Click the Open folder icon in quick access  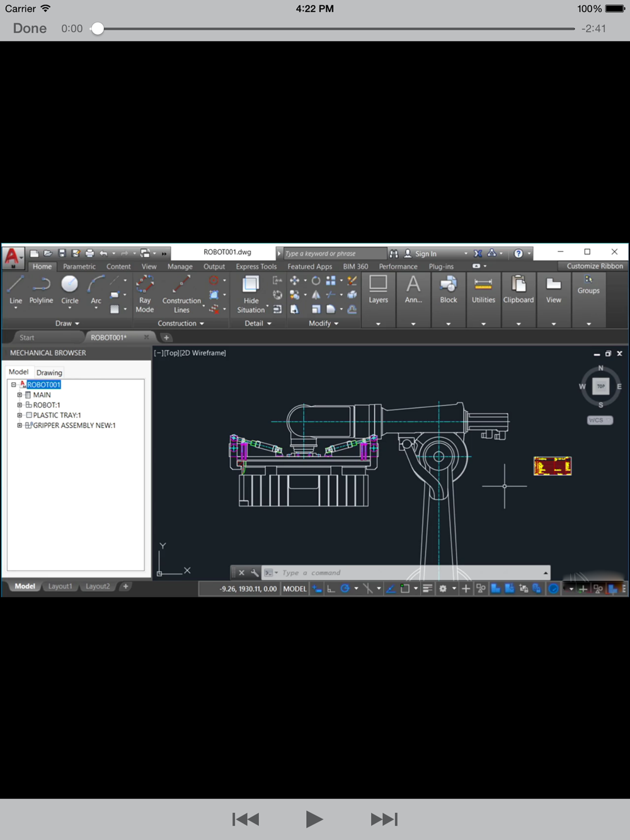(48, 253)
